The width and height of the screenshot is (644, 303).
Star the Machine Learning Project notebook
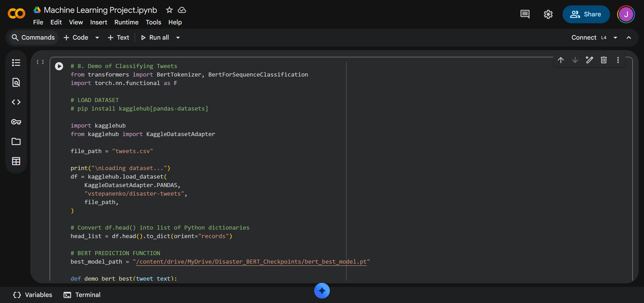[x=169, y=10]
